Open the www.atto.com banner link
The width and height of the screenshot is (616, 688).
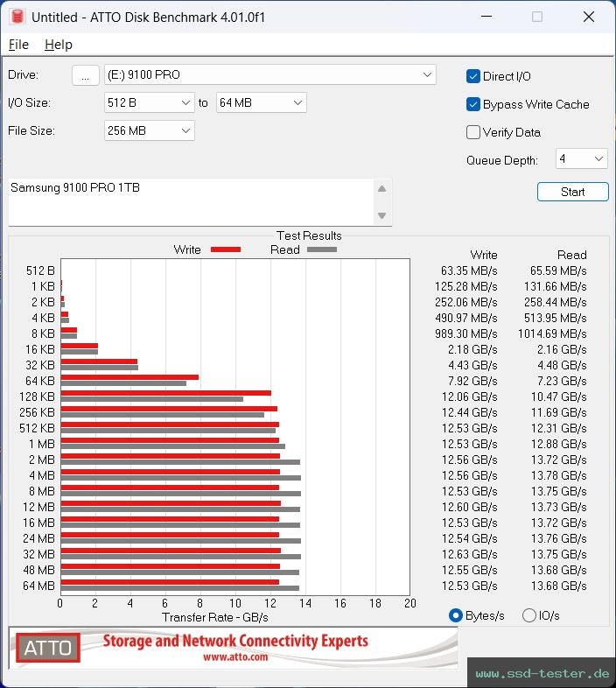click(x=235, y=656)
